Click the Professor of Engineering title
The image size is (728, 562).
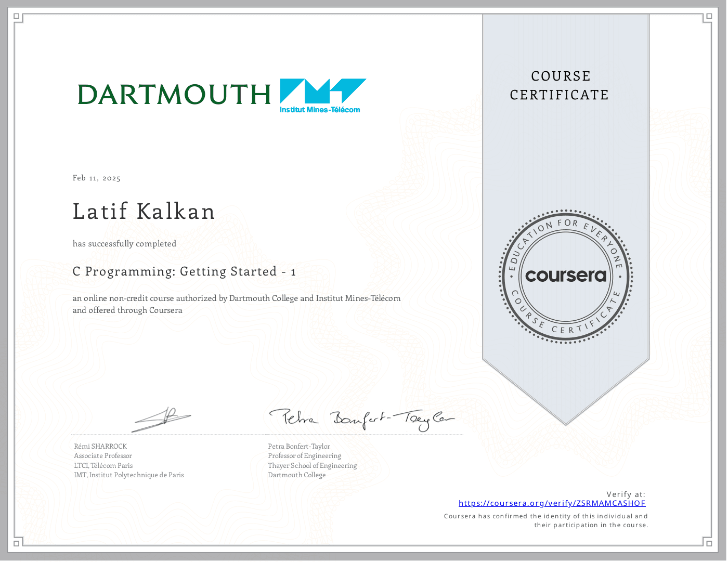tap(305, 456)
